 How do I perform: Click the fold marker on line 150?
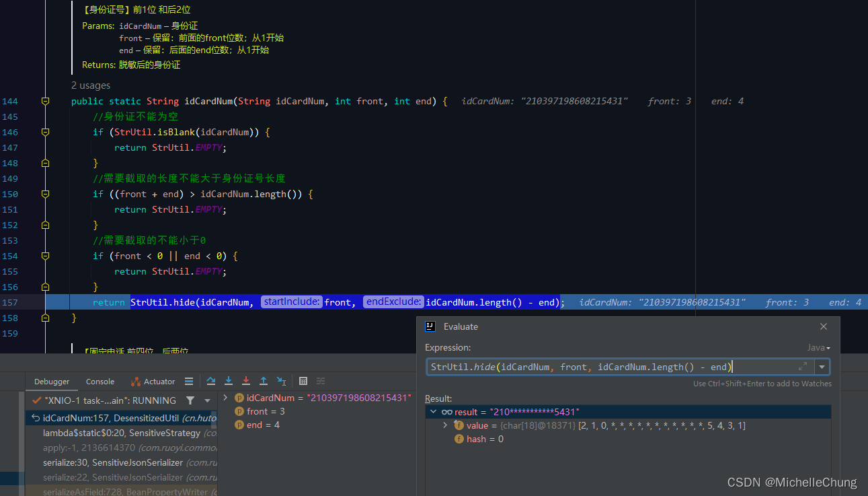pyautogui.click(x=45, y=194)
